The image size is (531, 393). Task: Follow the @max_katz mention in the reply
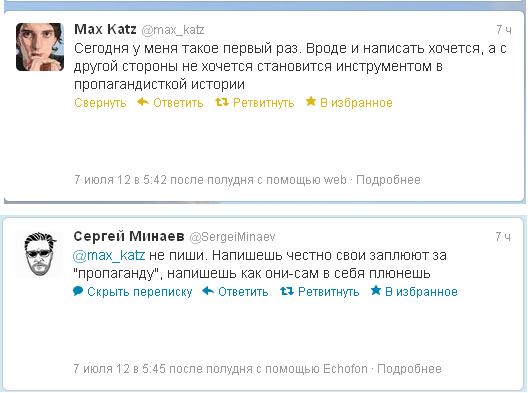[x=109, y=255]
